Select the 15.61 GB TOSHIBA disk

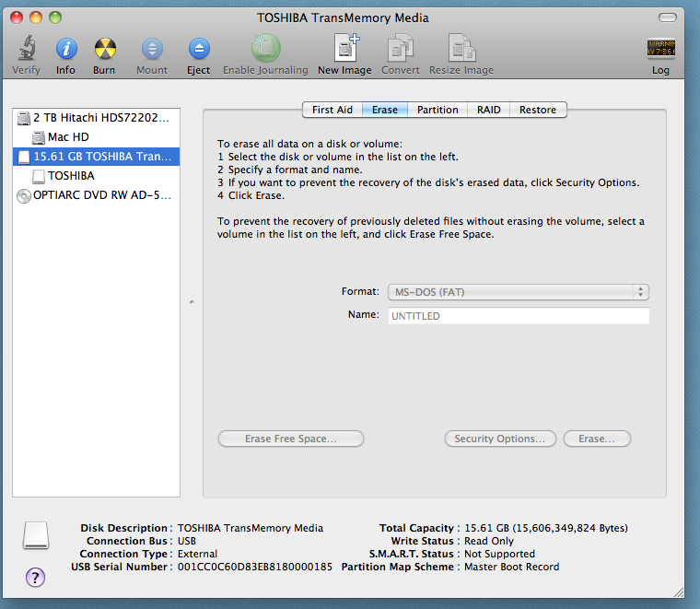[x=97, y=157]
